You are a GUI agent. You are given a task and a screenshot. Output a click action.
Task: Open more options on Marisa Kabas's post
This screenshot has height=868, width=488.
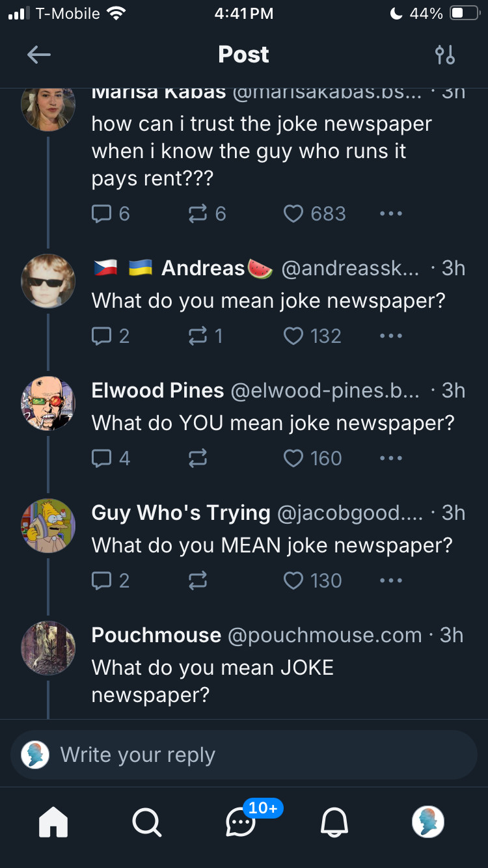point(391,213)
